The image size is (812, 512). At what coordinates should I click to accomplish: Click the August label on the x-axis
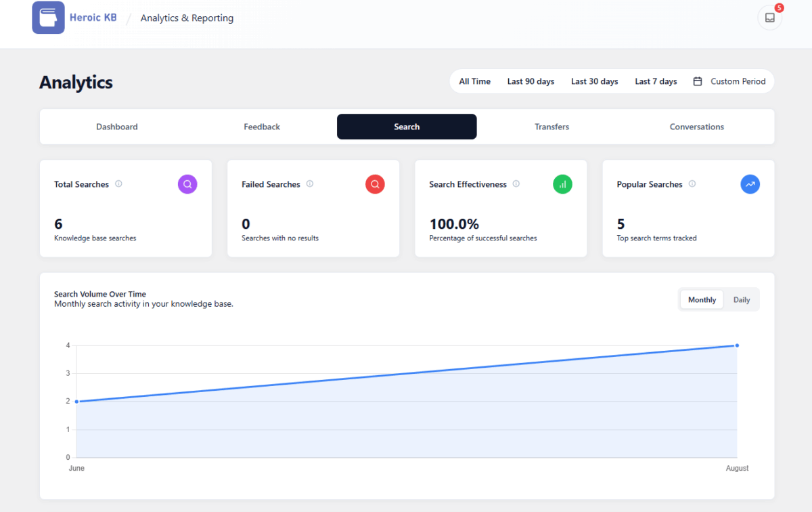coord(738,468)
